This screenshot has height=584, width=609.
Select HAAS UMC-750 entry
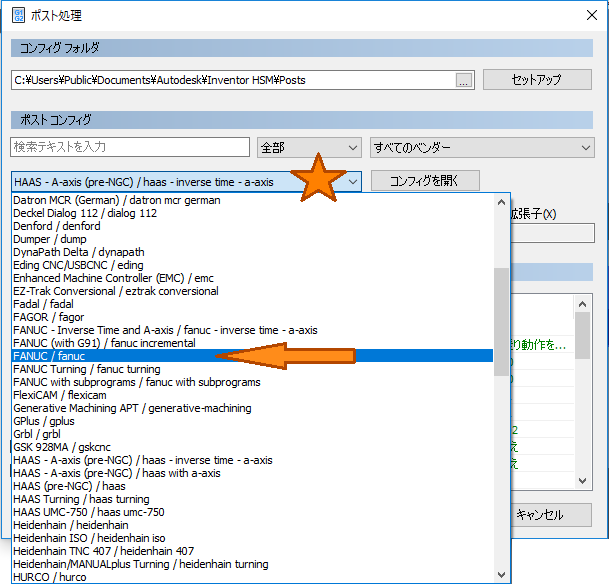(x=252, y=512)
